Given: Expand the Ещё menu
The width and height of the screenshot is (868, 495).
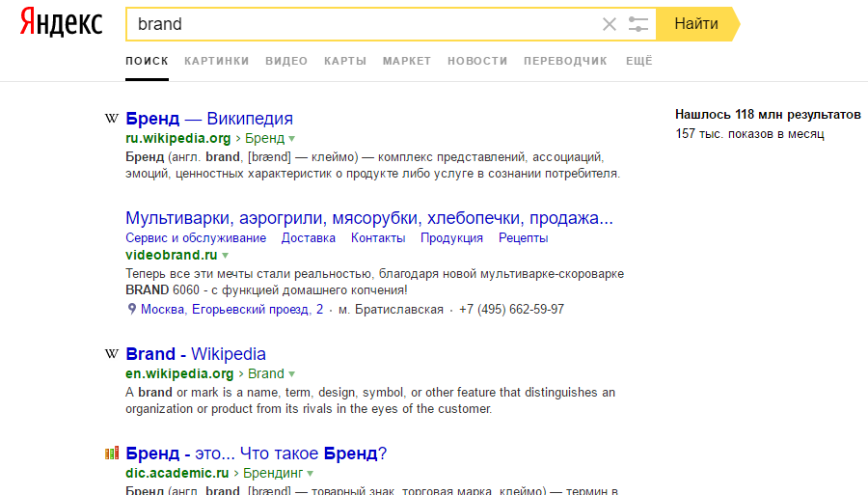Looking at the screenshot, I should (x=638, y=61).
